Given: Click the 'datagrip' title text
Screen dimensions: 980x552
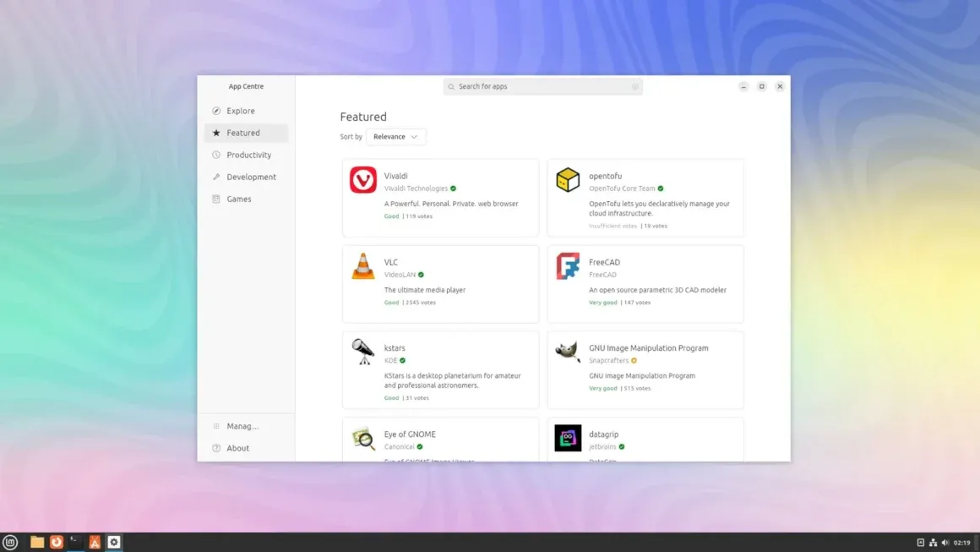Looking at the screenshot, I should 604,434.
